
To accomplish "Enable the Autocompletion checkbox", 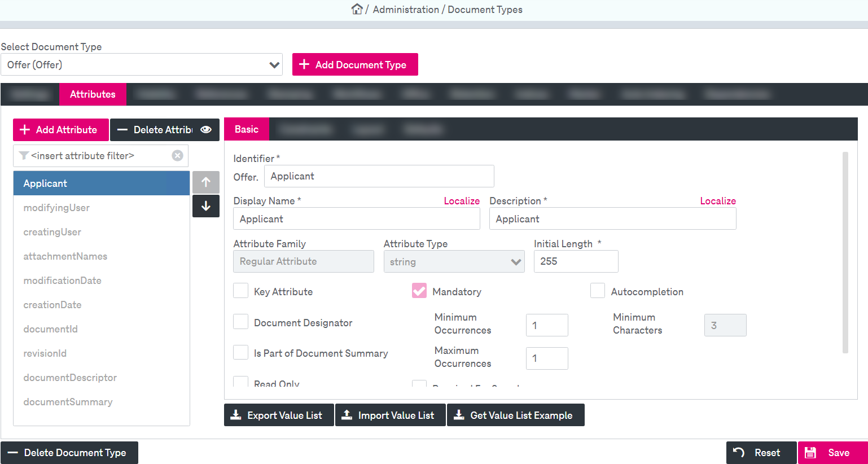I will pos(598,291).
